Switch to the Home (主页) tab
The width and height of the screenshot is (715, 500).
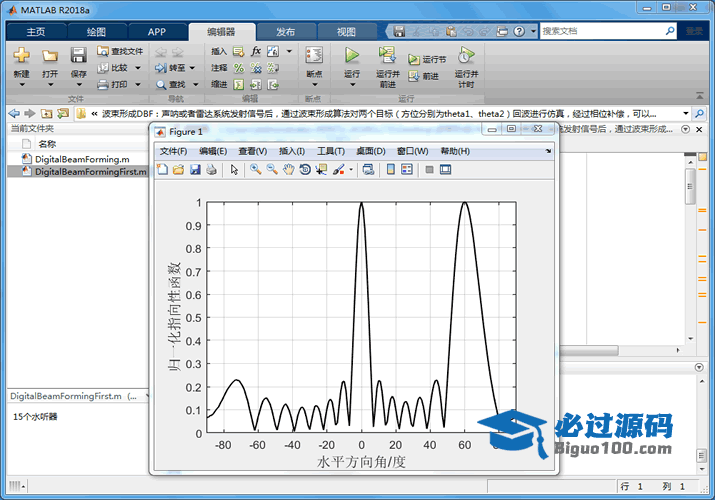(36, 32)
